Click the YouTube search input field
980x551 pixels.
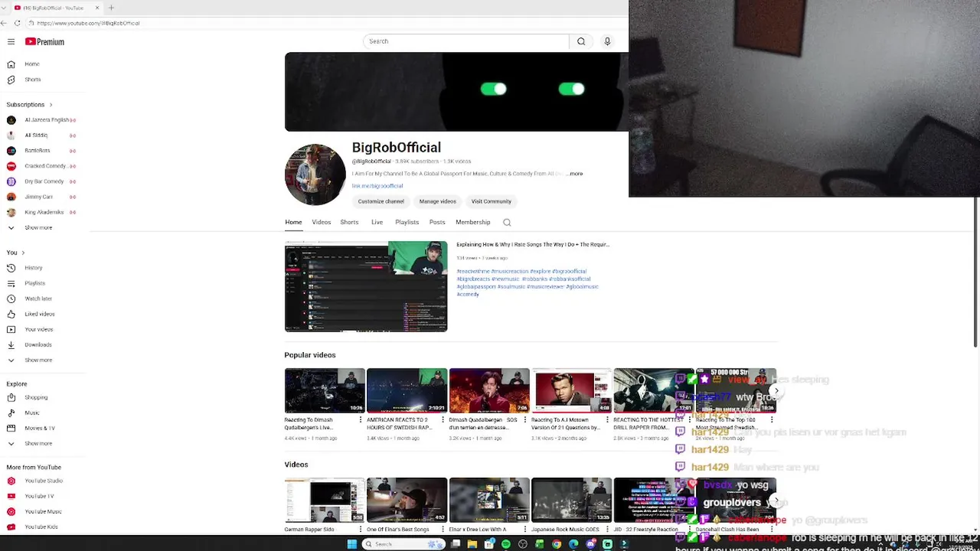tap(466, 41)
